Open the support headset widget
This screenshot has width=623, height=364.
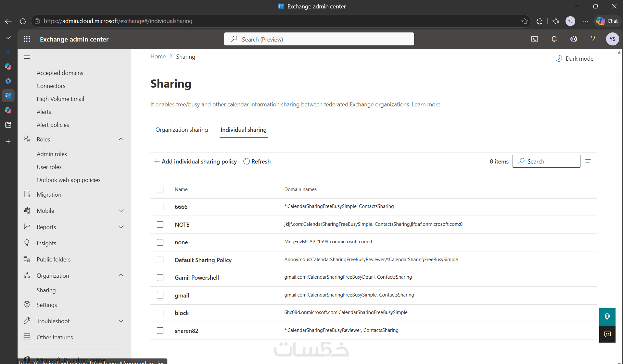click(607, 317)
